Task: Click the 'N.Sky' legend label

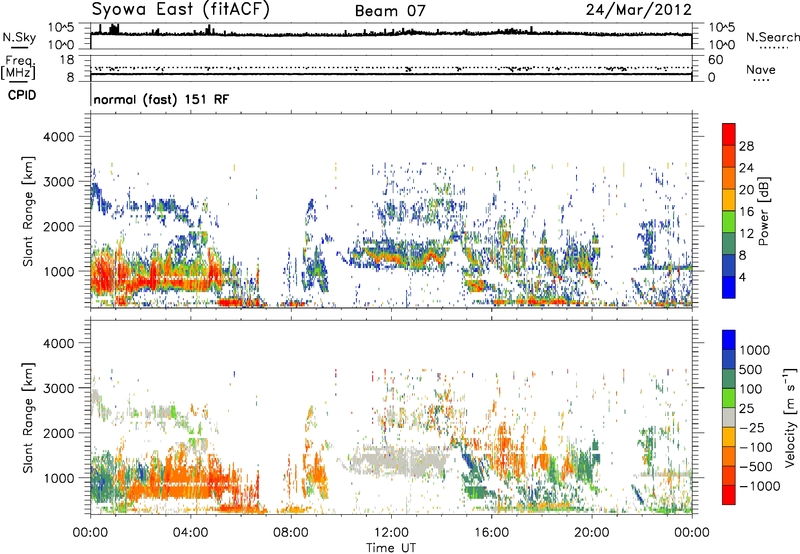Action: (19, 37)
